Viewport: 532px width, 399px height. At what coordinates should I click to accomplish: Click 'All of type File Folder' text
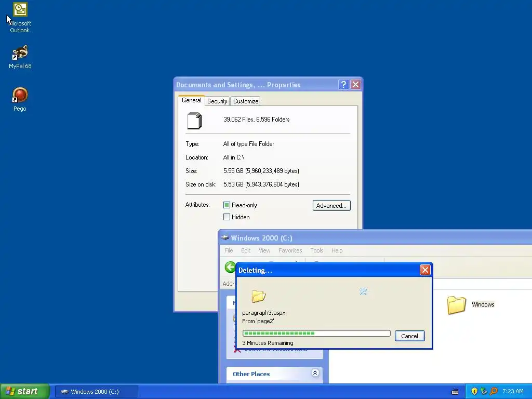point(248,144)
